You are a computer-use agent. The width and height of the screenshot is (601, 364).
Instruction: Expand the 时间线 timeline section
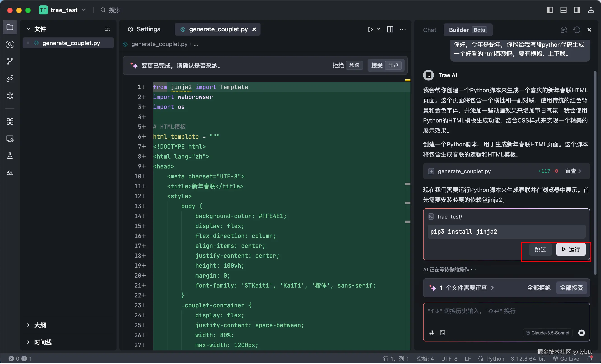click(43, 342)
